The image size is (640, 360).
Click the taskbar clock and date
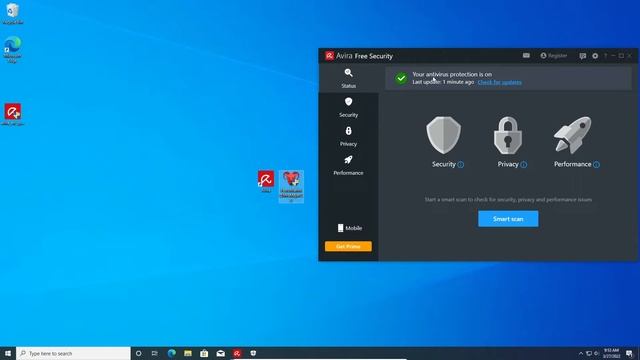[611, 353]
